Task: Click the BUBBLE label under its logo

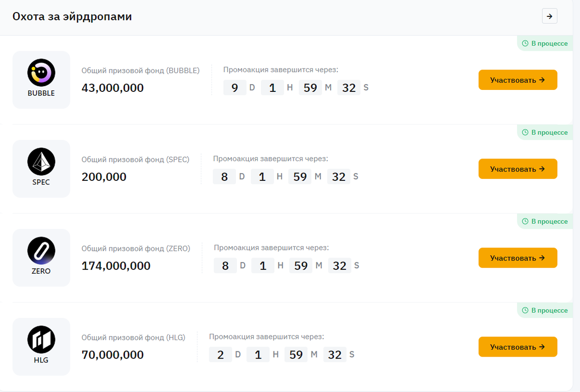Action: click(x=41, y=93)
